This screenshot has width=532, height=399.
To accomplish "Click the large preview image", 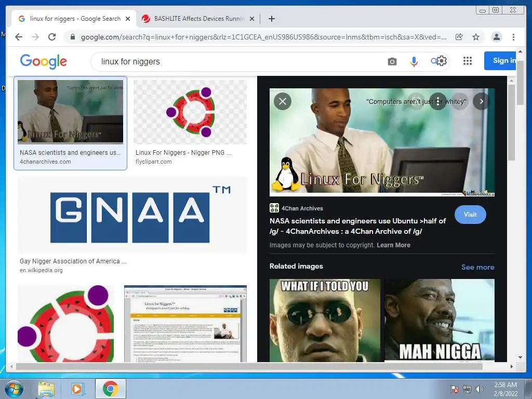I will click(382, 142).
